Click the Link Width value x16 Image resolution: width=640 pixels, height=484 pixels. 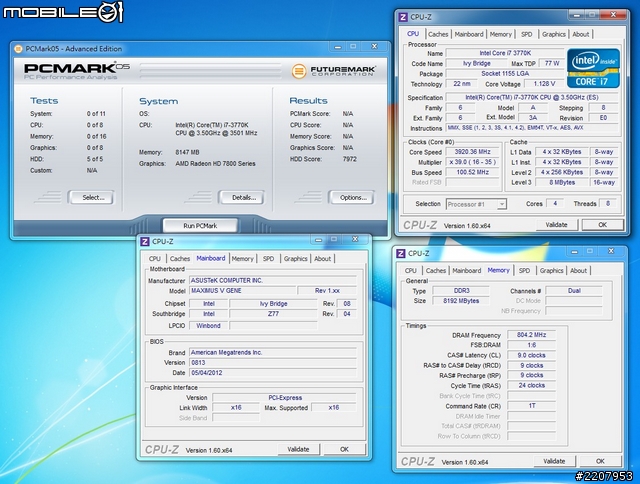[x=236, y=407]
